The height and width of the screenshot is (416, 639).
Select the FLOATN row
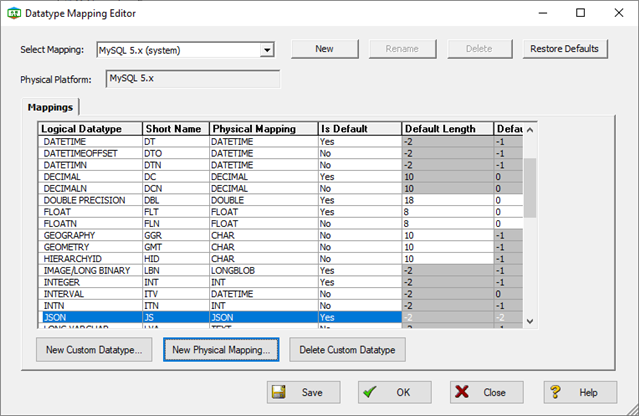coord(281,224)
